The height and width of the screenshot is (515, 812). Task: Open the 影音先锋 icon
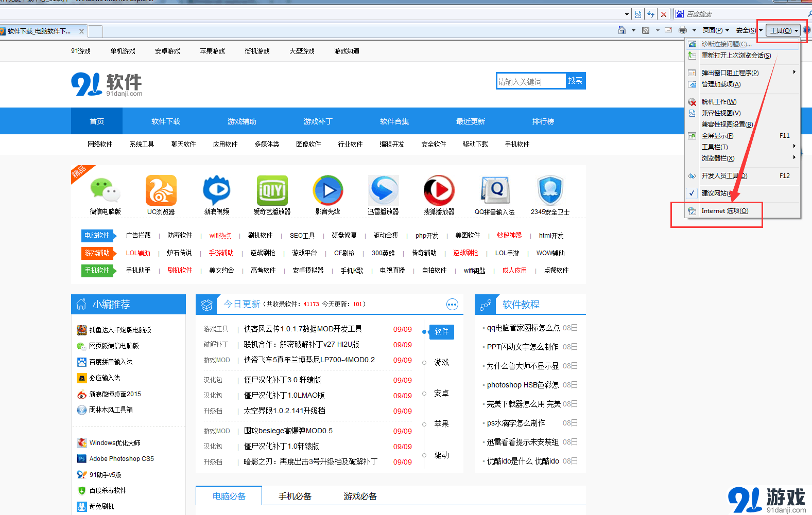[327, 190]
